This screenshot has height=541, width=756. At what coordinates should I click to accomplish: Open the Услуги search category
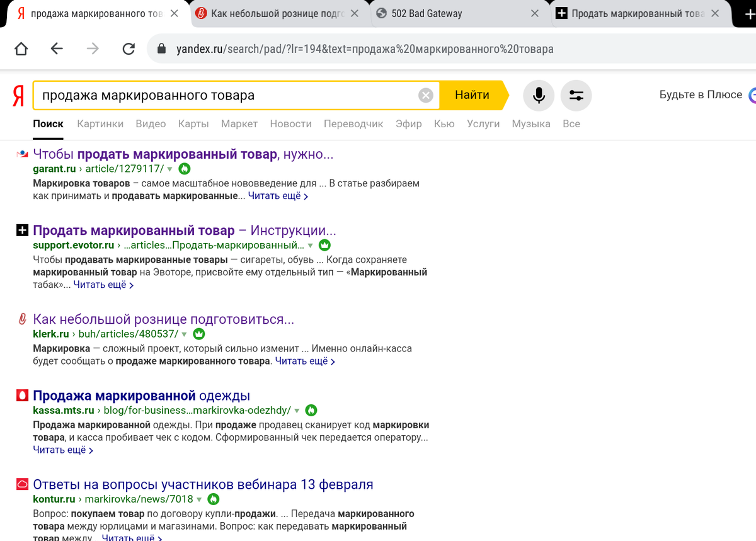tap(483, 124)
